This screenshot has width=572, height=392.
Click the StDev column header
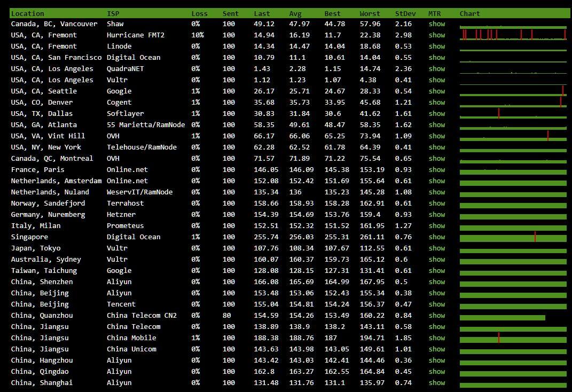(x=405, y=13)
